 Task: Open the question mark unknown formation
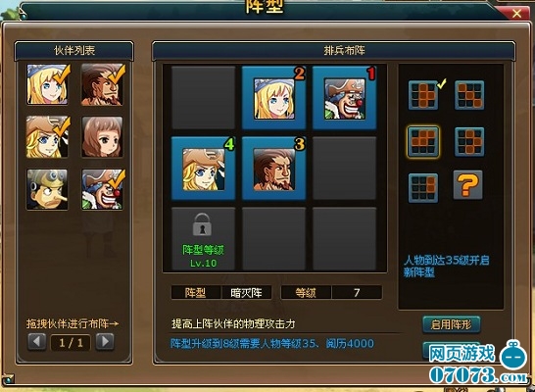pyautogui.click(x=467, y=185)
